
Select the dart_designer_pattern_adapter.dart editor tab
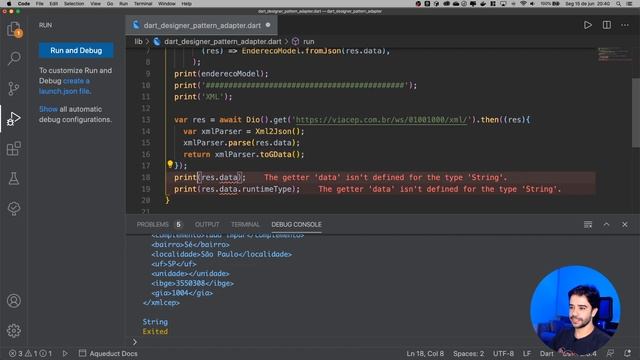tap(202, 25)
